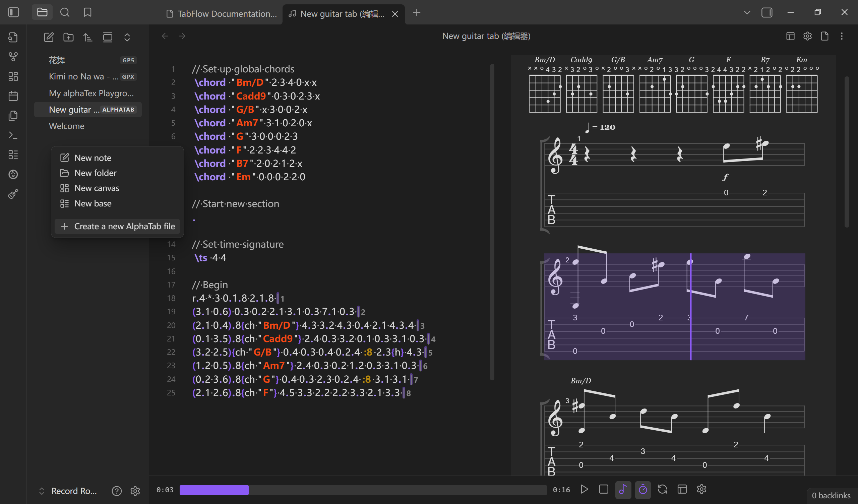Select New canvas from menu
Image resolution: width=858 pixels, height=504 pixels.
pyautogui.click(x=117, y=188)
